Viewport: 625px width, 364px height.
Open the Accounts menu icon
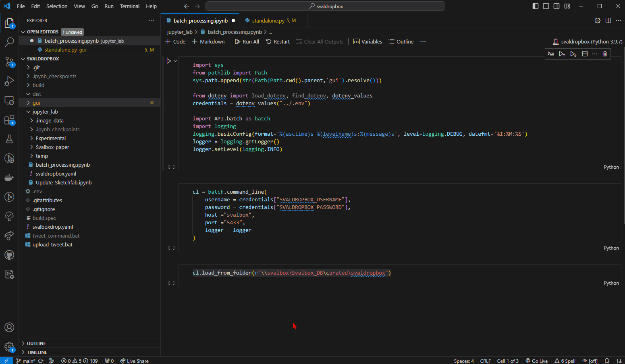click(9, 327)
